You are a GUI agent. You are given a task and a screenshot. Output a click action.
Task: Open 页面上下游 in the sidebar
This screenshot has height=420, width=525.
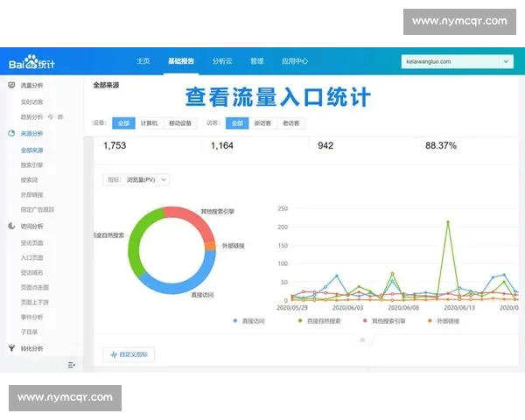tap(35, 303)
